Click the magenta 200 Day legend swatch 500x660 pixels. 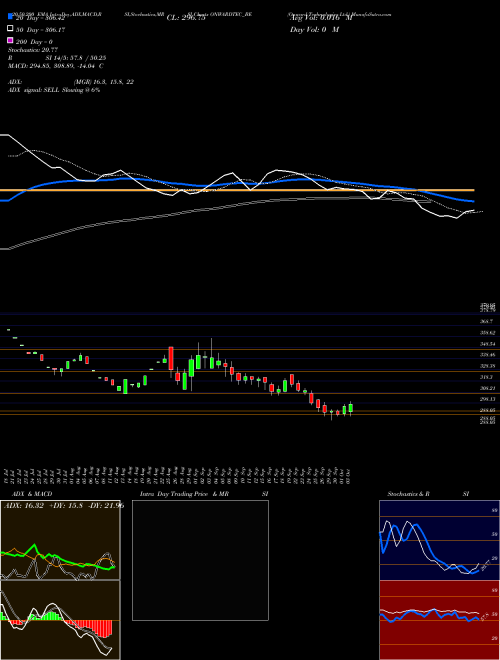(10, 40)
